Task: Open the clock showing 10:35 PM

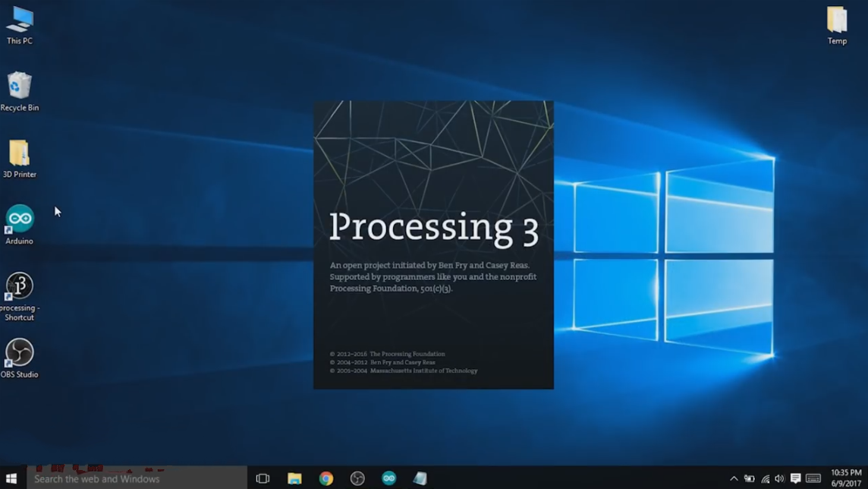Action: point(846,478)
